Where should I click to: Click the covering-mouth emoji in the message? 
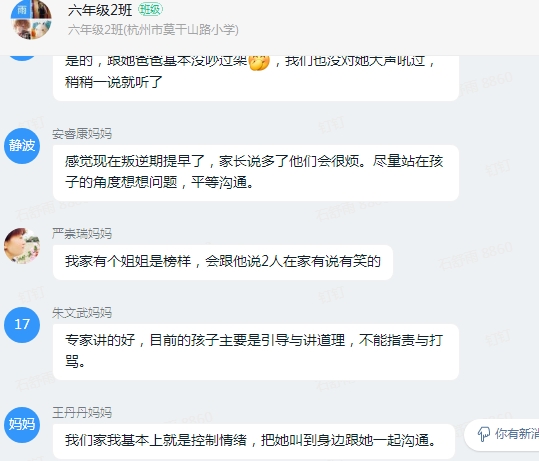[x=259, y=62]
